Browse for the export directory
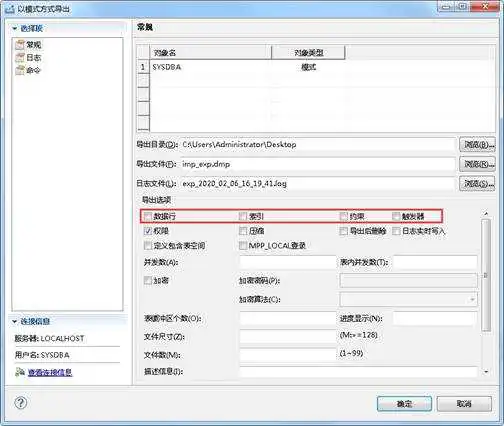Screen dimensions: 504x426 click(x=477, y=145)
